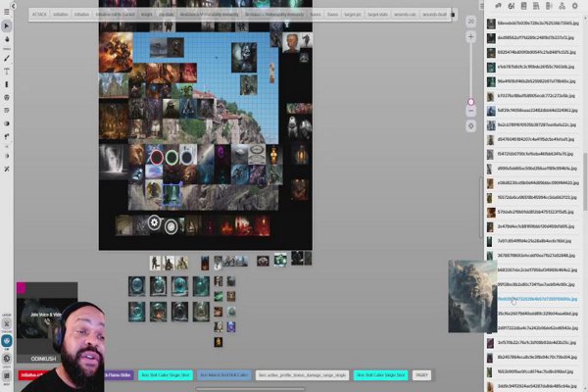588x392 pixels.
Task: Grab the black macro bar handle
Action: (x=453, y=15)
